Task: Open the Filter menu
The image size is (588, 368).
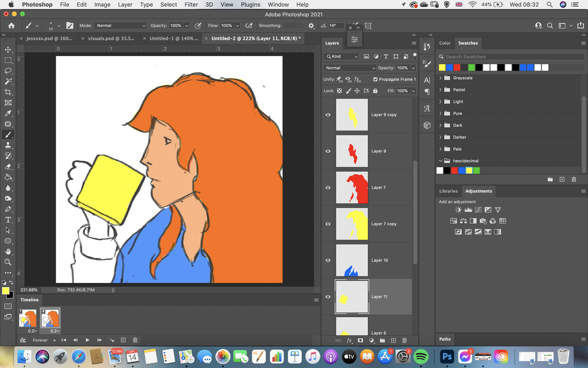Action: click(x=191, y=4)
